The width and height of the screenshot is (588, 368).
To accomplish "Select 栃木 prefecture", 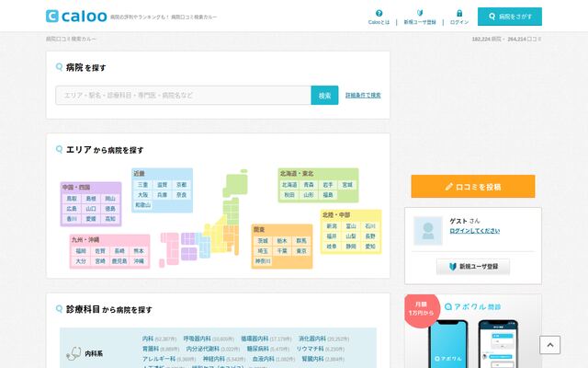I will coord(282,241).
